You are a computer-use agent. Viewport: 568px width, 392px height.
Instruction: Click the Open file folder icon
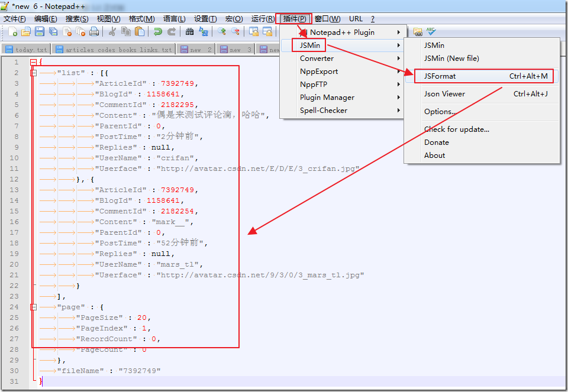click(25, 32)
